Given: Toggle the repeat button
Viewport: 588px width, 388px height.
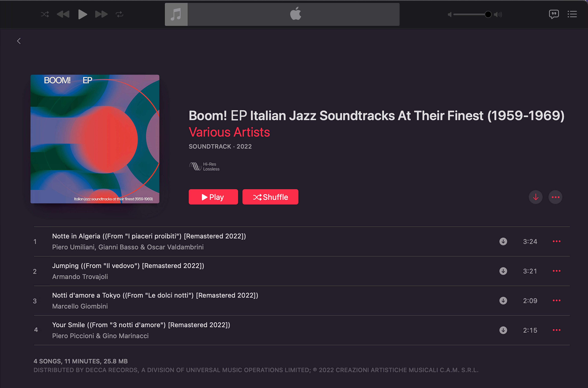Looking at the screenshot, I should click(x=119, y=14).
